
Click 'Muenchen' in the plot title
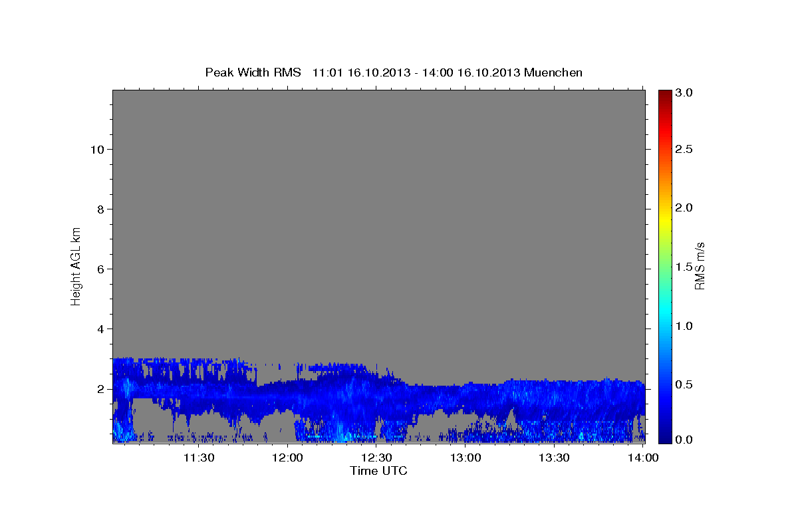coord(553,72)
